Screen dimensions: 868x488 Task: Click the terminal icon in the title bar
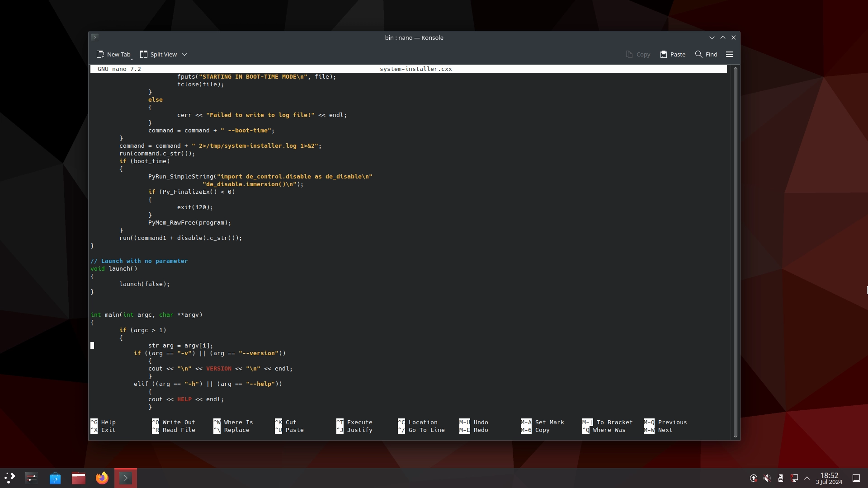pyautogui.click(x=94, y=37)
